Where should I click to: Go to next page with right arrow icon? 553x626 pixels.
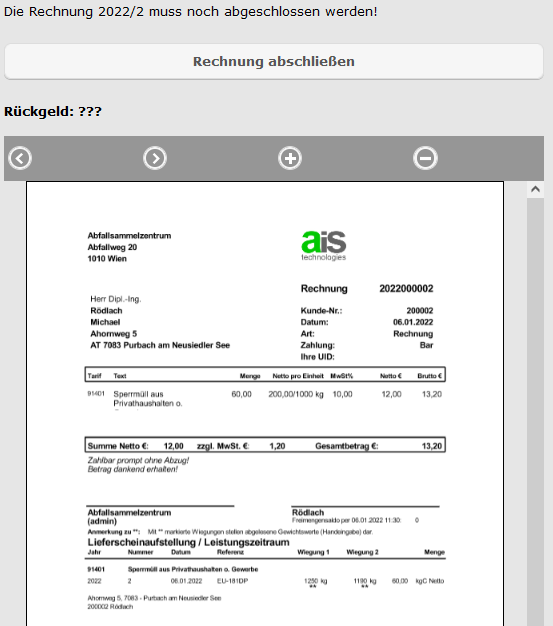(x=155, y=158)
